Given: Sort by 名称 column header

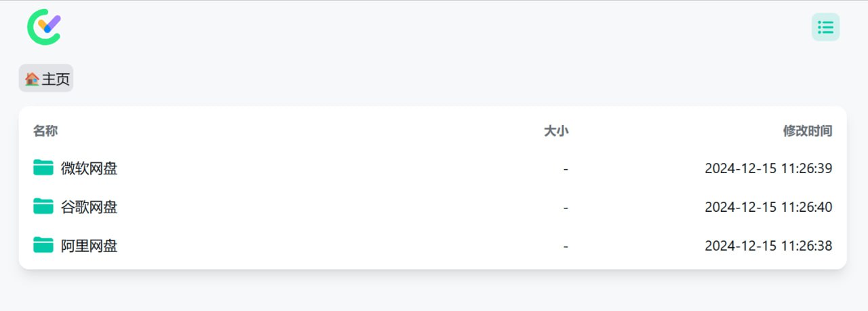Looking at the screenshot, I should 45,131.
